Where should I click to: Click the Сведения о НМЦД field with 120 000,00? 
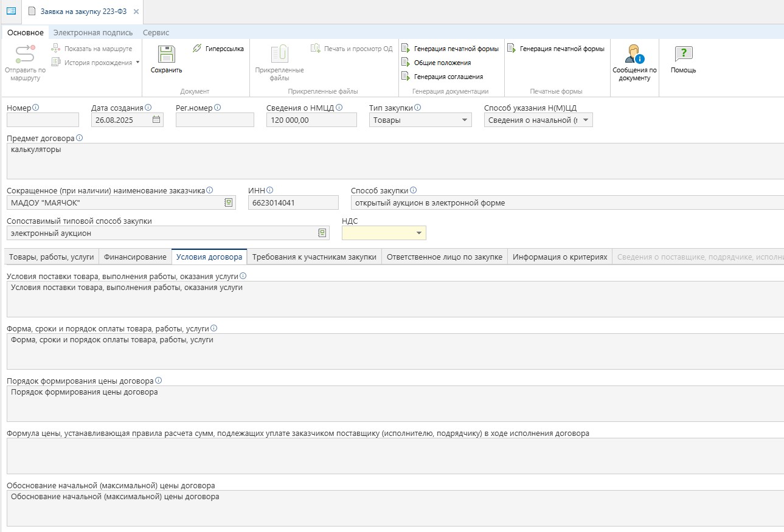tap(311, 120)
